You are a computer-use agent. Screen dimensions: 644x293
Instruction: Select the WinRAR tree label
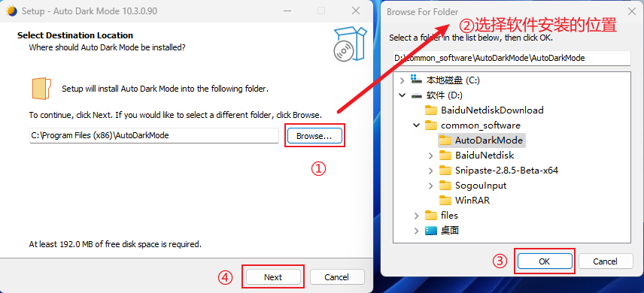(x=472, y=201)
